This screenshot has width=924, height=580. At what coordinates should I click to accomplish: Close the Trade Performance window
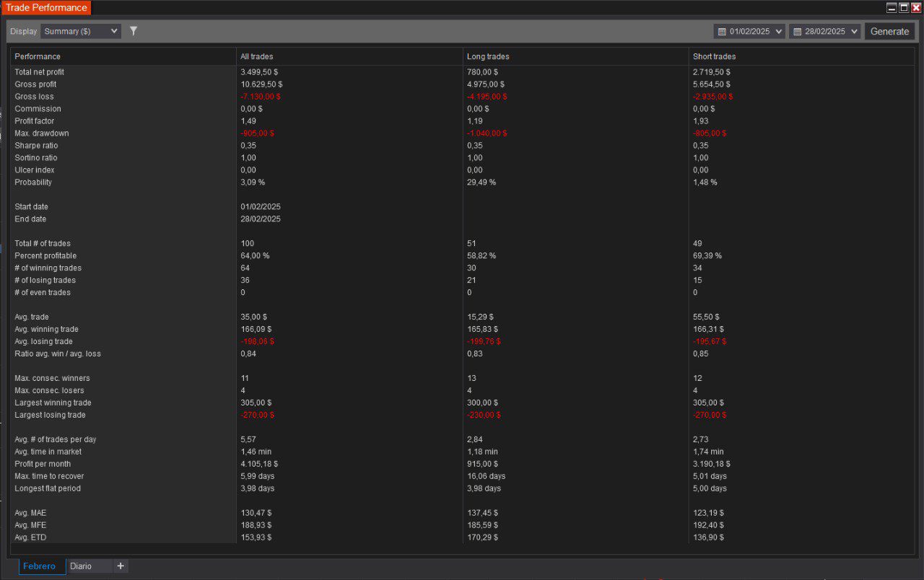coord(916,8)
